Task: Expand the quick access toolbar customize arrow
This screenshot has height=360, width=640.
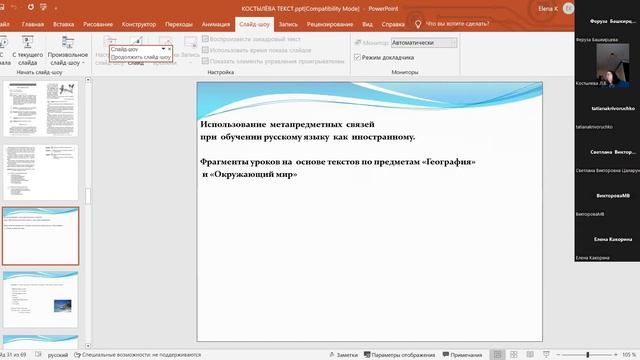Action: 55,8
